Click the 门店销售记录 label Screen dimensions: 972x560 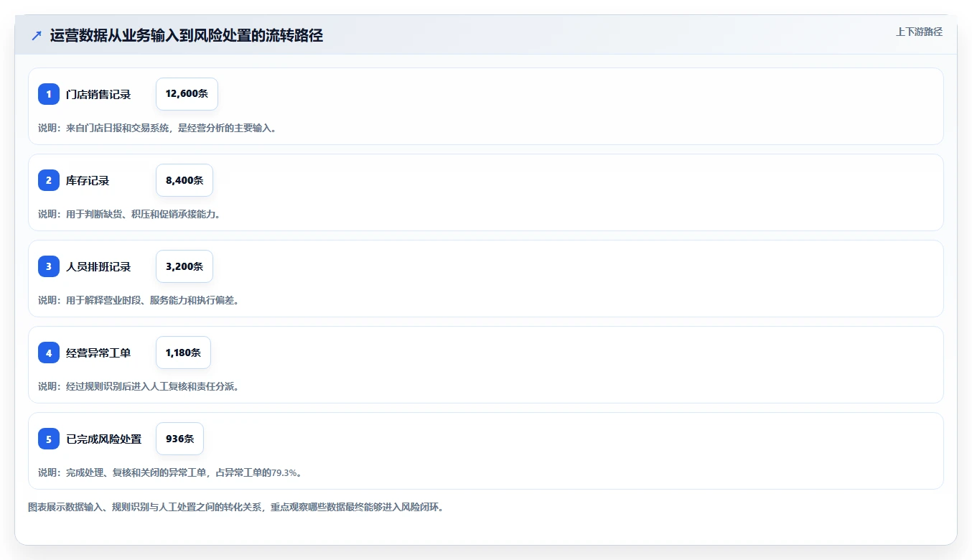pyautogui.click(x=98, y=94)
